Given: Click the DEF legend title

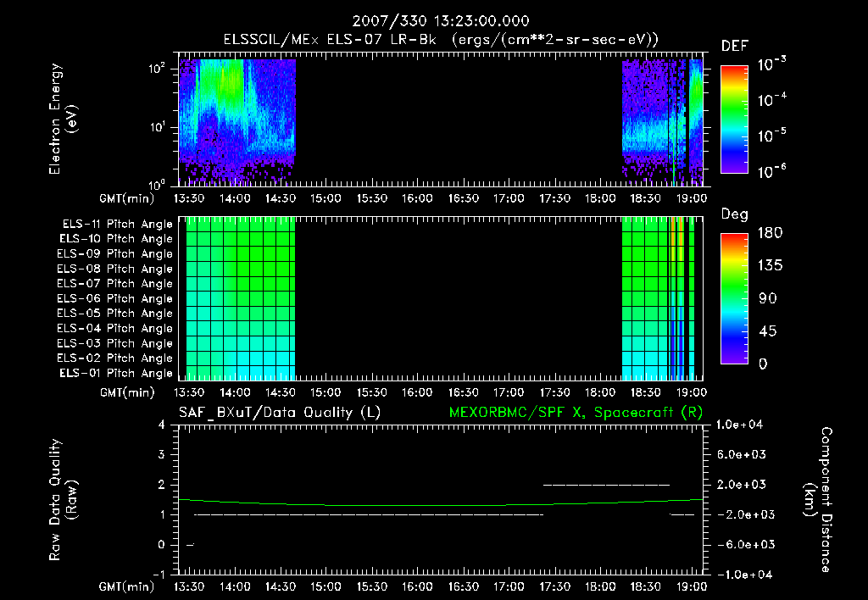Looking at the screenshot, I should pos(735,46).
